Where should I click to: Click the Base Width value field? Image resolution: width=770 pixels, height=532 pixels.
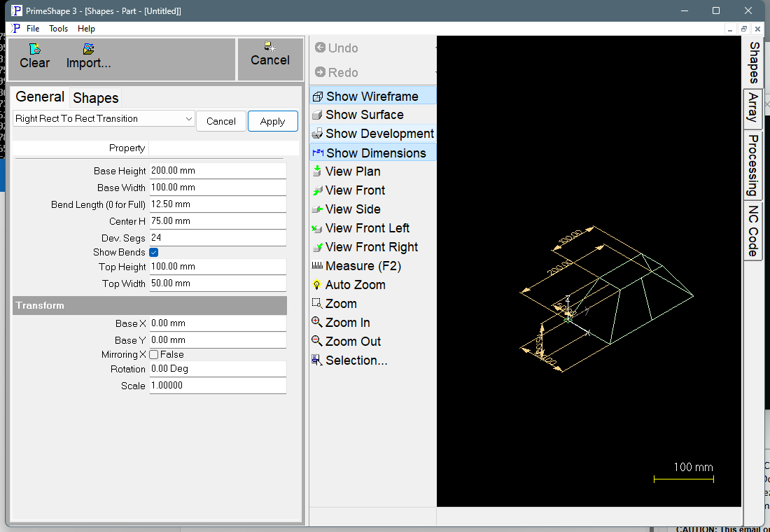tap(218, 188)
